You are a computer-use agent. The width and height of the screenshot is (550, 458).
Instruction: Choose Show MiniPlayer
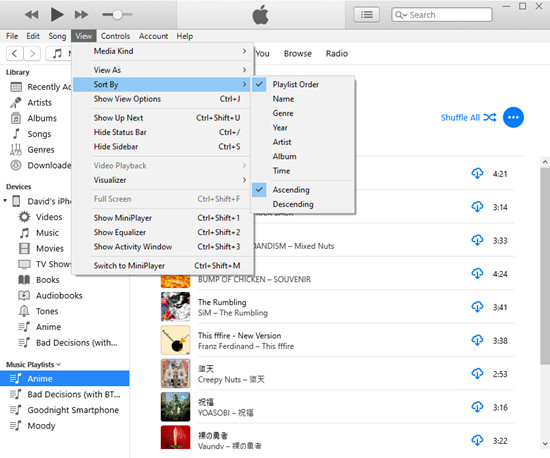coord(163,218)
